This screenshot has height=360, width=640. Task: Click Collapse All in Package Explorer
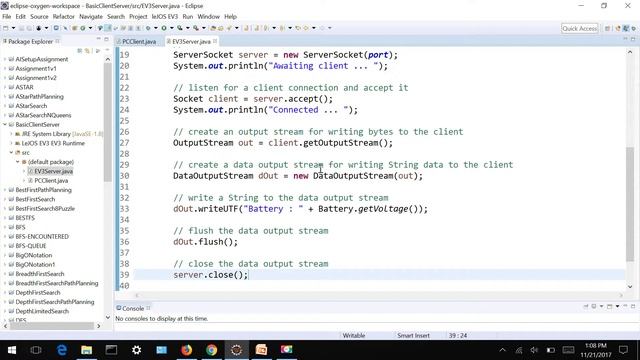(x=80, y=51)
